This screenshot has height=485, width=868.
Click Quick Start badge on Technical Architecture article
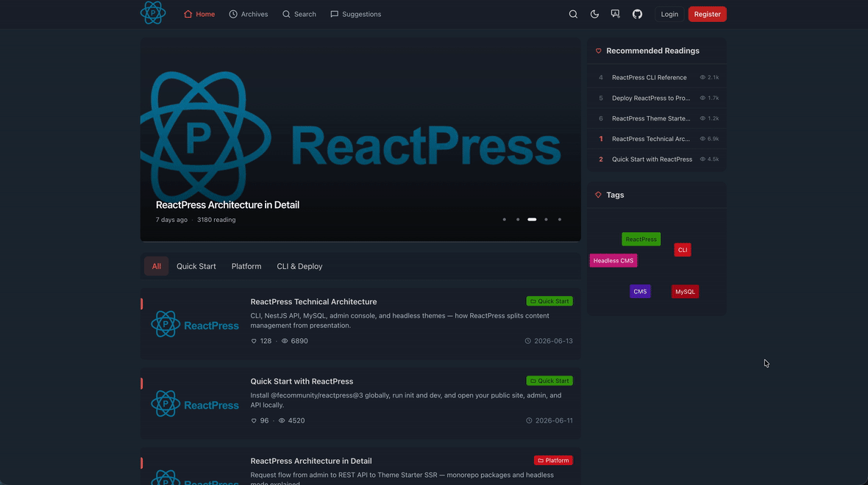pos(549,301)
